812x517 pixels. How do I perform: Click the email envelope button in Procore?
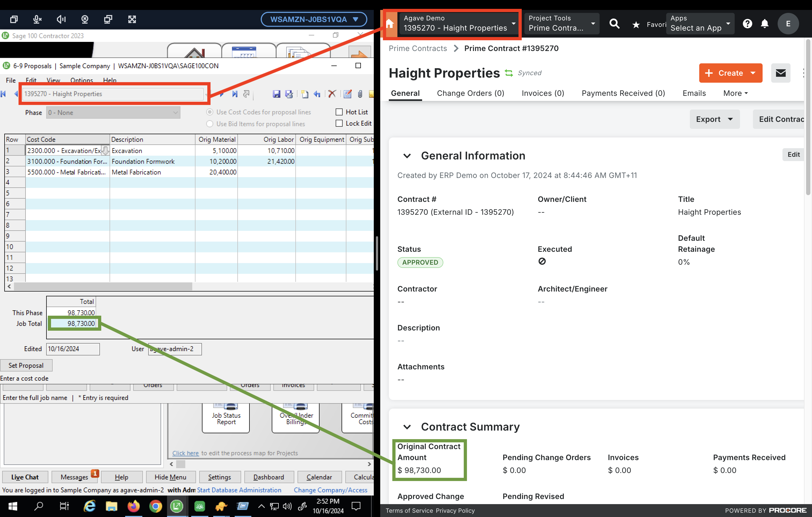pos(781,73)
